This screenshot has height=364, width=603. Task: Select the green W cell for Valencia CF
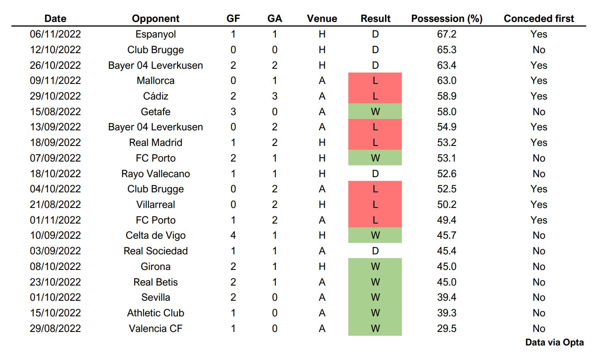(x=375, y=329)
